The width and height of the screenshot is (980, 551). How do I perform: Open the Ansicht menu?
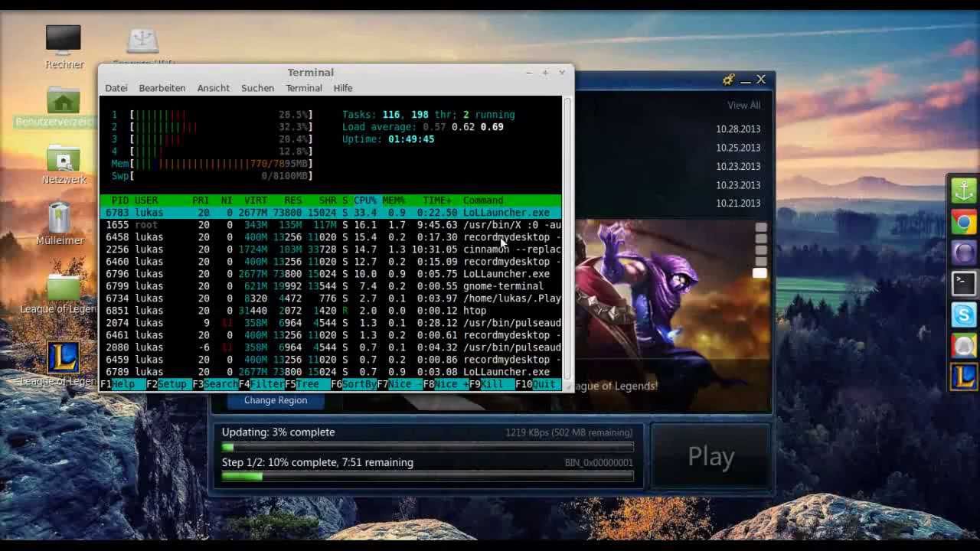pyautogui.click(x=213, y=88)
